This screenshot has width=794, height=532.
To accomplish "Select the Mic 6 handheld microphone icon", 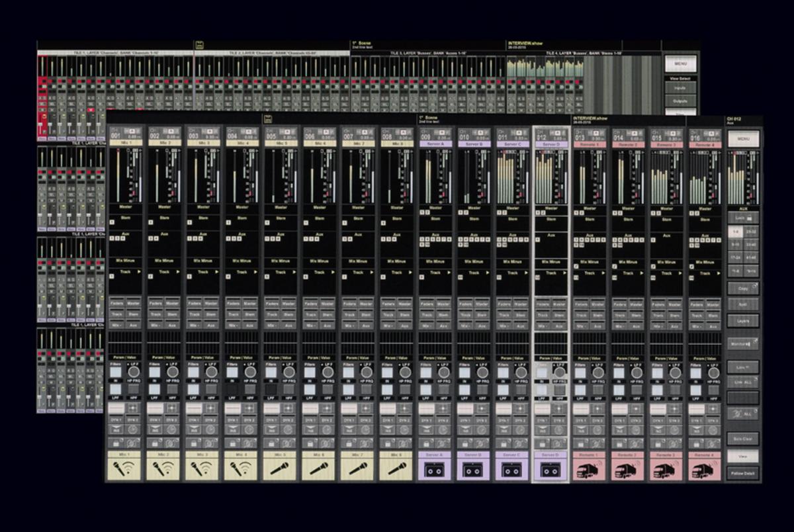I will [x=318, y=469].
